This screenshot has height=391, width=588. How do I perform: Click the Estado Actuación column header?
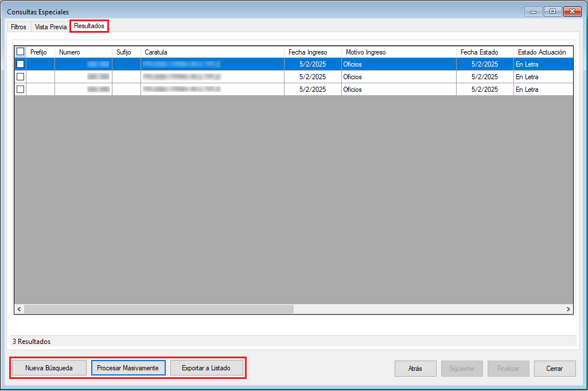[x=542, y=52]
